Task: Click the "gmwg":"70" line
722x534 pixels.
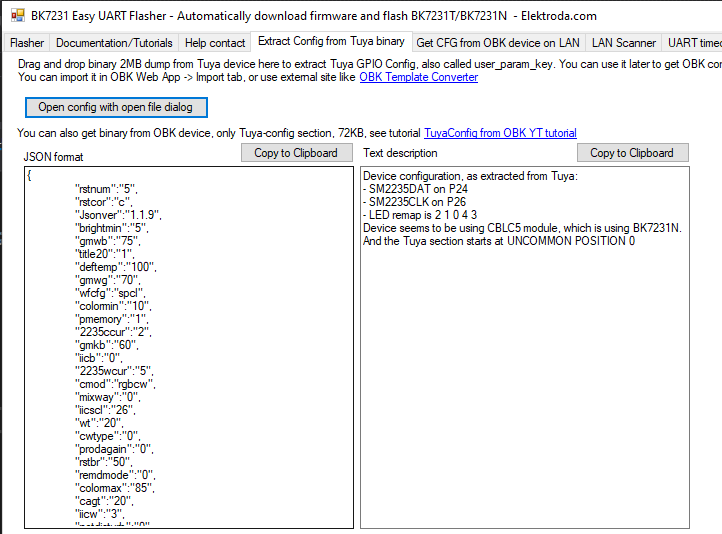Action: (x=108, y=280)
